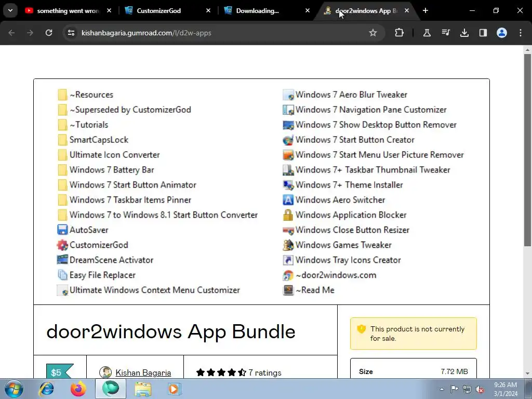
Task: Open Windows Explorer folder in taskbar
Action: (143, 389)
